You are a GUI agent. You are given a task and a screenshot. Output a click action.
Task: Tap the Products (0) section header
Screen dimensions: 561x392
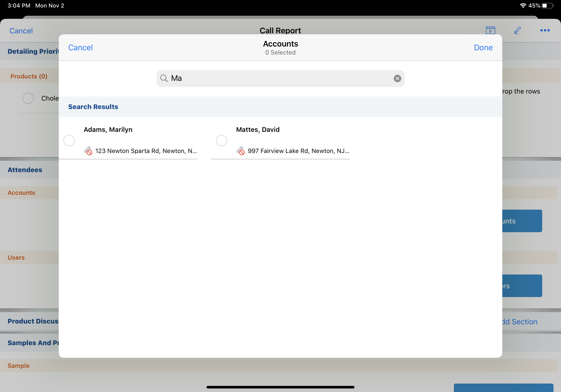29,76
